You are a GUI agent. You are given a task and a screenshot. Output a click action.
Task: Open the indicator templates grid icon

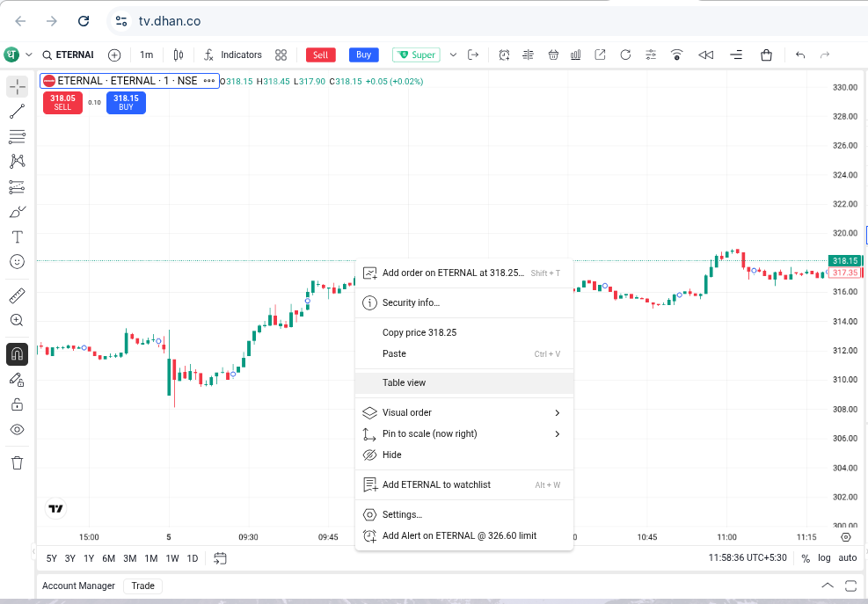[281, 55]
